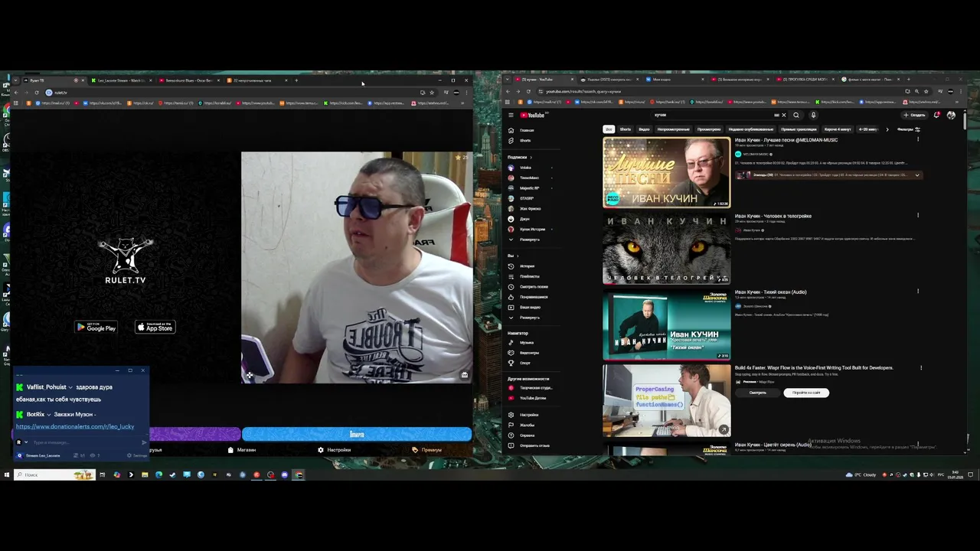
Task: Open the YouTube account avatar menu
Action: click(x=951, y=116)
